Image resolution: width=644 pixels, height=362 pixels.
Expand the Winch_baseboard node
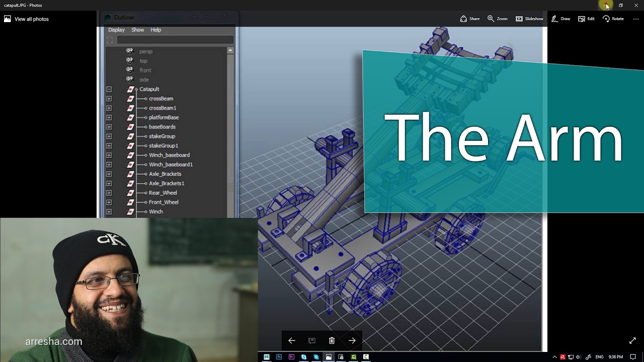click(x=109, y=155)
